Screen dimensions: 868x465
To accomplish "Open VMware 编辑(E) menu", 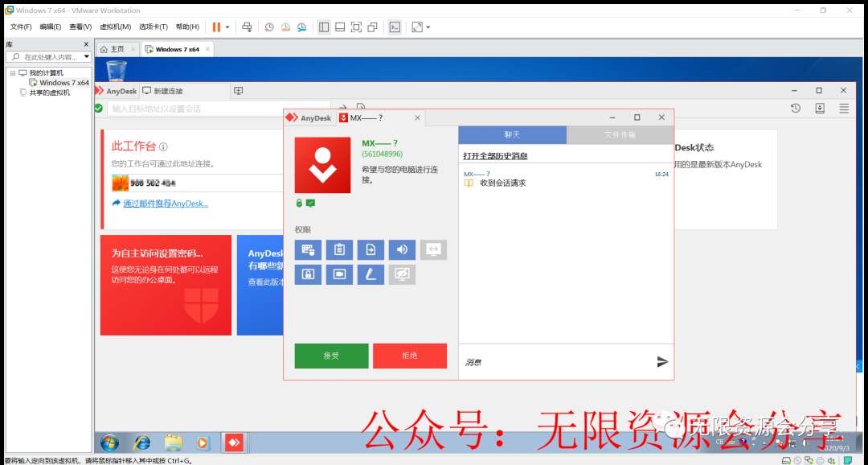I will 51,27.
